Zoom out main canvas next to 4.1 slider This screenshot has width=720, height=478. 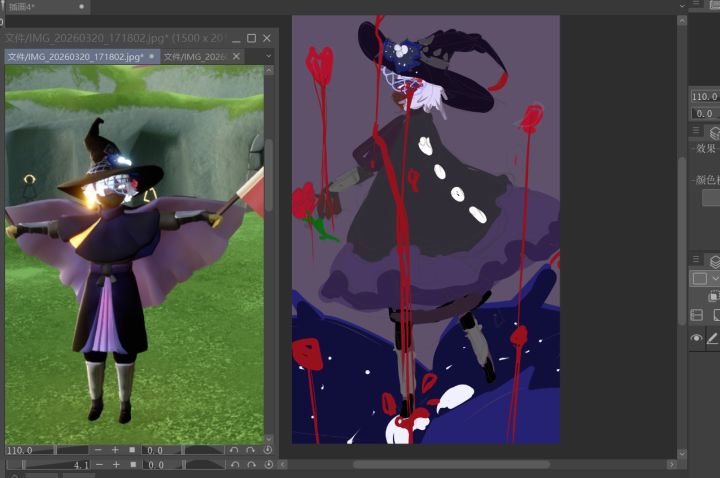click(99, 465)
